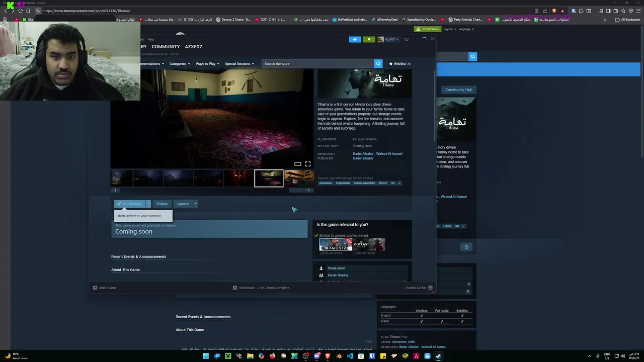Open All Bookmarks folder in Brave
The width and height of the screenshot is (644, 362).
[x=628, y=20]
